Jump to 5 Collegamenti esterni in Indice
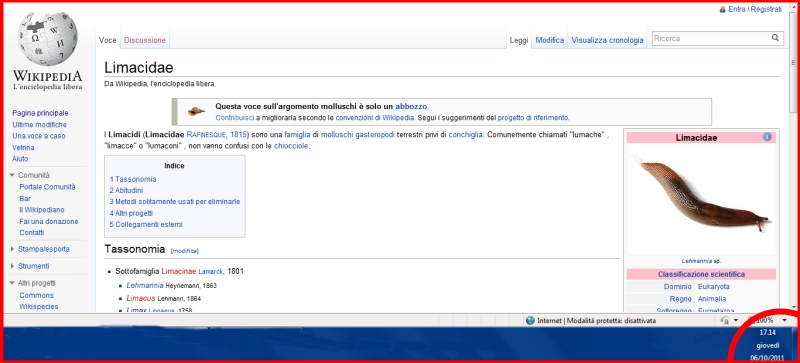Image resolution: width=800 pixels, height=363 pixels. [146, 225]
